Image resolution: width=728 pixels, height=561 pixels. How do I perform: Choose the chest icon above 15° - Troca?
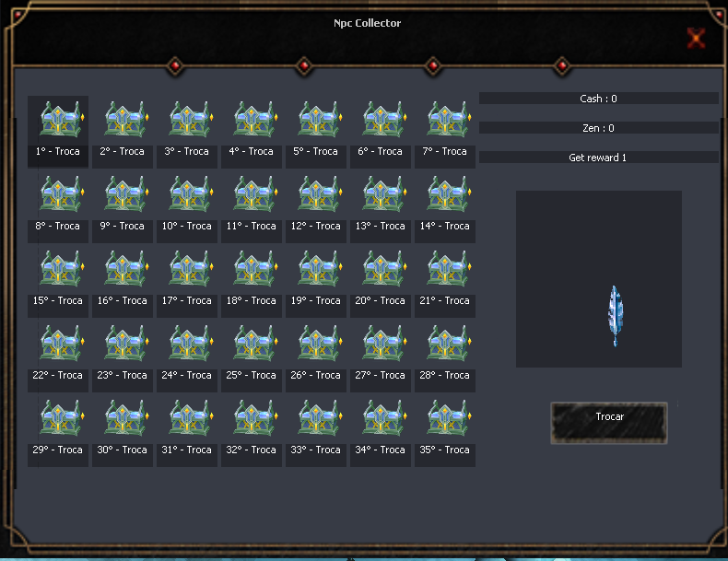62,269
